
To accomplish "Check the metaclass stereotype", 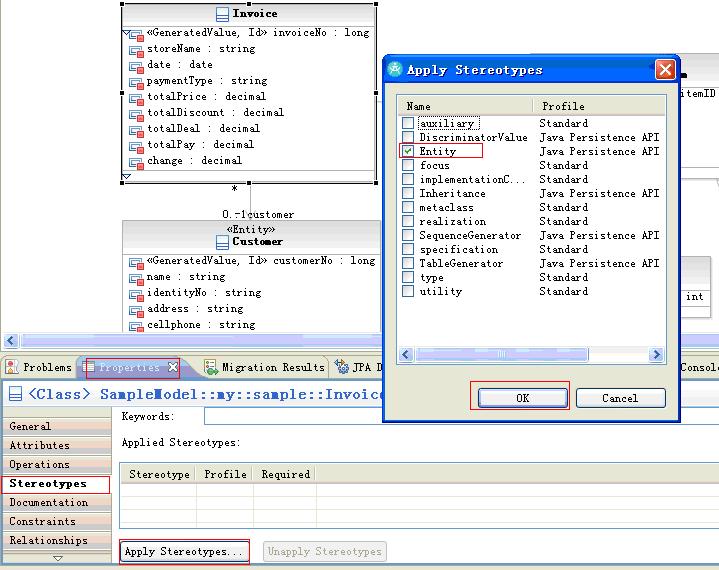I will pyautogui.click(x=408, y=207).
